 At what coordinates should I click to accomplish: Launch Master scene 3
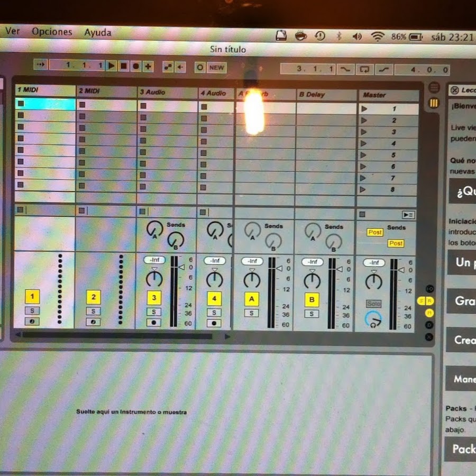click(363, 132)
